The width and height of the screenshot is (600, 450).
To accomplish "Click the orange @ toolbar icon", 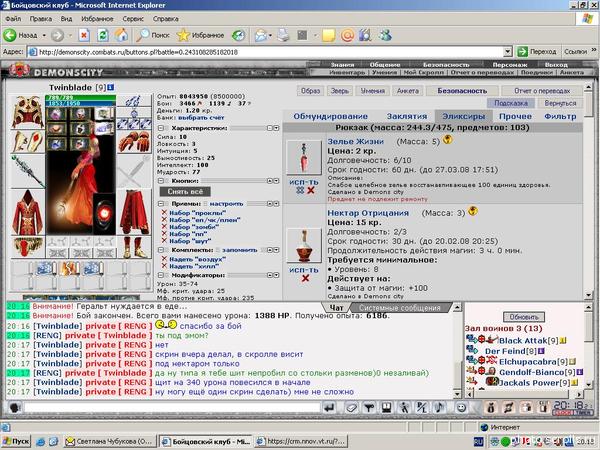I will (347, 36).
